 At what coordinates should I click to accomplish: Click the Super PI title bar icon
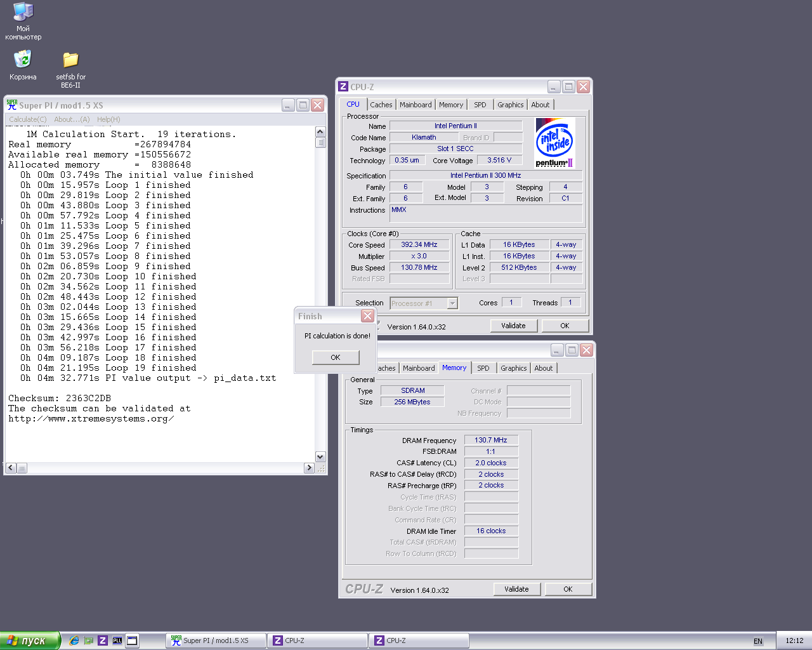(12, 105)
